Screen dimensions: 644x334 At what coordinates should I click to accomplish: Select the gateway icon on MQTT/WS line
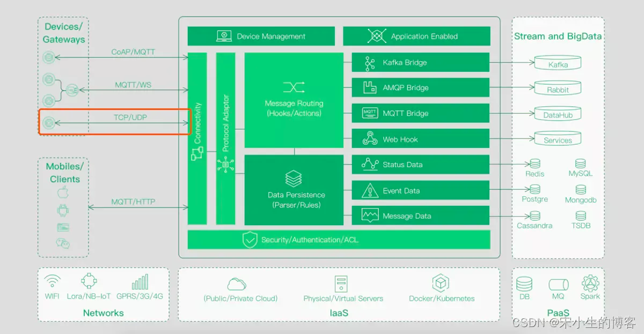[72, 90]
